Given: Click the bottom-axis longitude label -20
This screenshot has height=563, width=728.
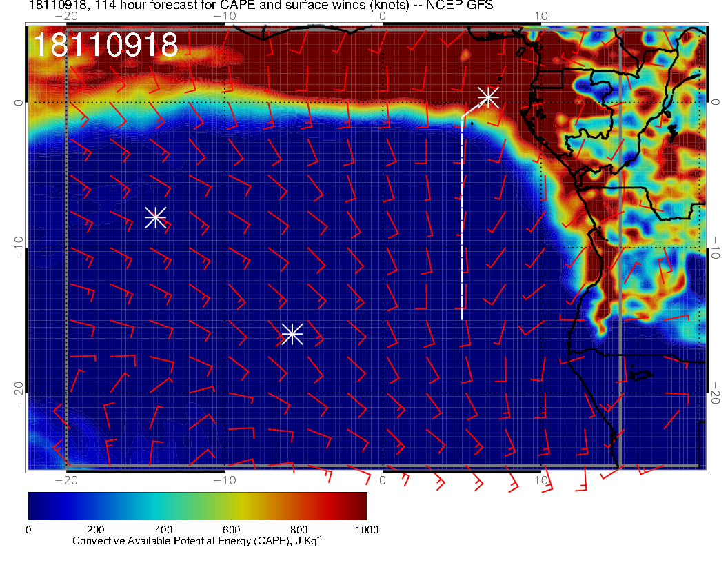Looking at the screenshot, I should pyautogui.click(x=66, y=480).
